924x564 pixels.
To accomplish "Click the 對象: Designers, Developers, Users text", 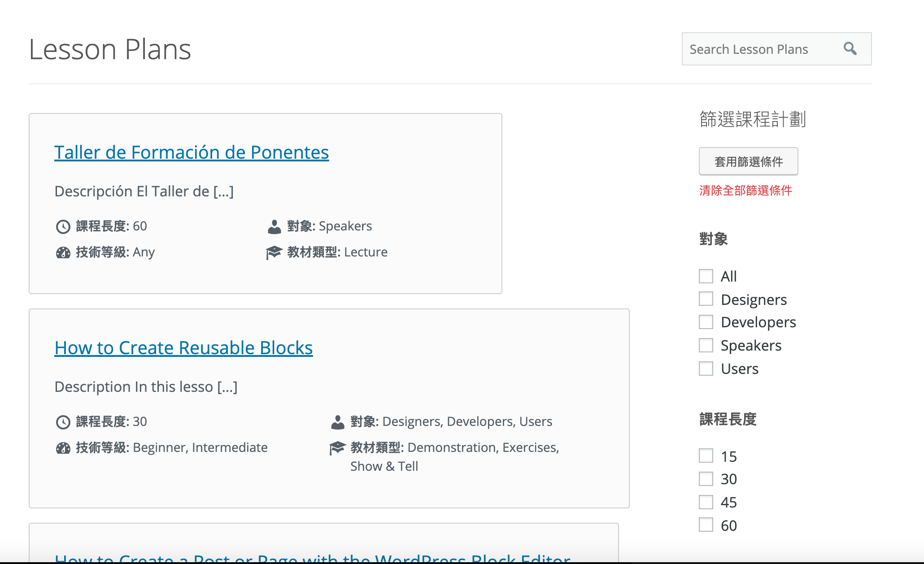I will pyautogui.click(x=451, y=421).
